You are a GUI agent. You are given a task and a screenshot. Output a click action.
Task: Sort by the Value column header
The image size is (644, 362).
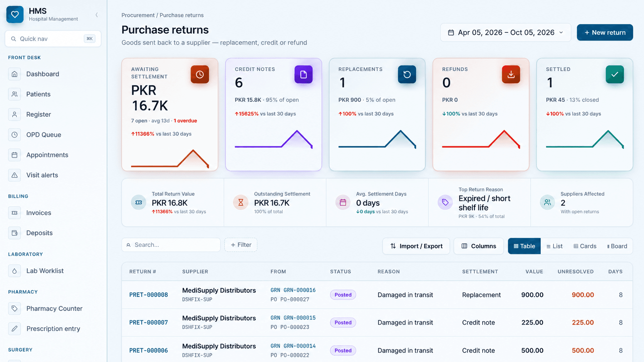534,271
